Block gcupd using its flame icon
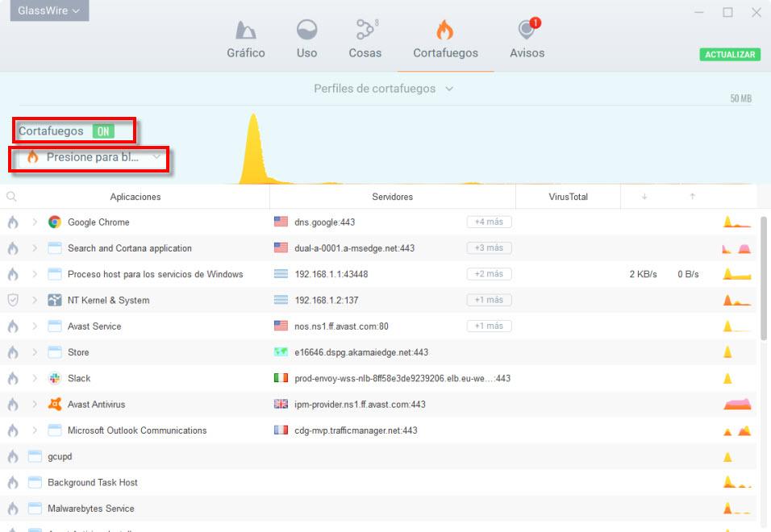Viewport: 771px width, 532px height. (13, 456)
